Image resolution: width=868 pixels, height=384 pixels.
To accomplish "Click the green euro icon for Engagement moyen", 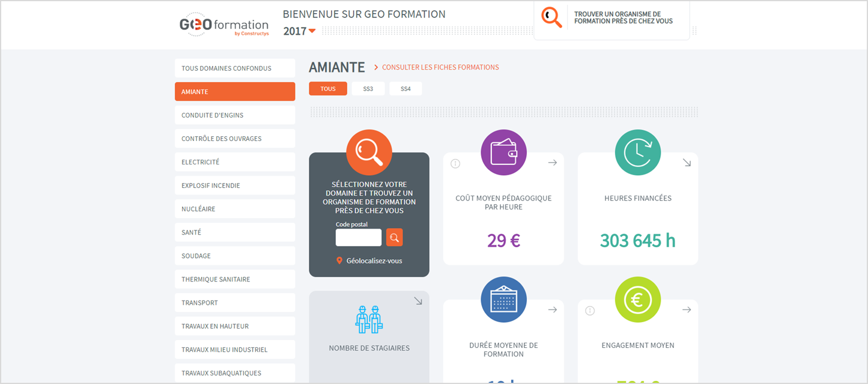I will tap(637, 299).
